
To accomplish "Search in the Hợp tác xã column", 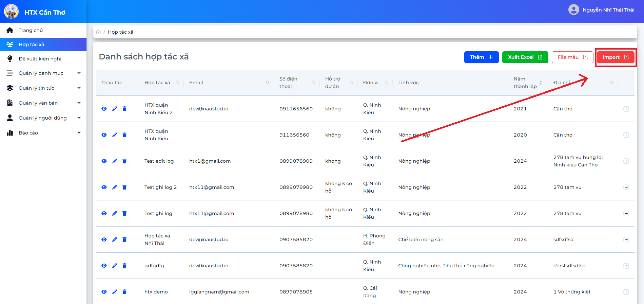I will (178, 83).
